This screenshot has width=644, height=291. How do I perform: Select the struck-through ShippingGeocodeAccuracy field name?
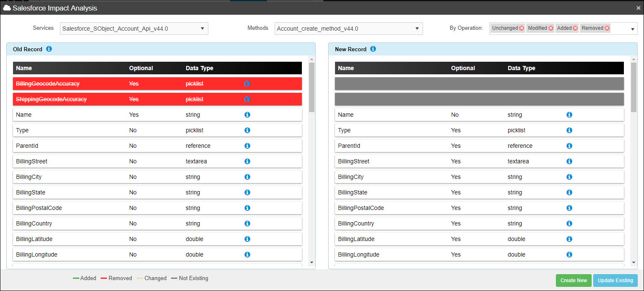pos(51,99)
